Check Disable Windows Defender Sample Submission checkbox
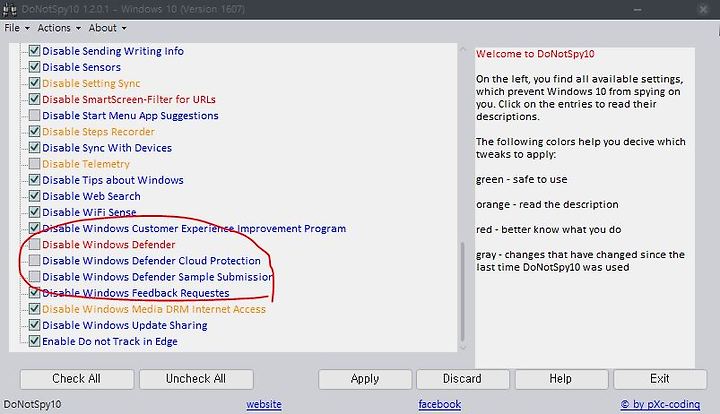This screenshot has width=720, height=414. [x=34, y=276]
